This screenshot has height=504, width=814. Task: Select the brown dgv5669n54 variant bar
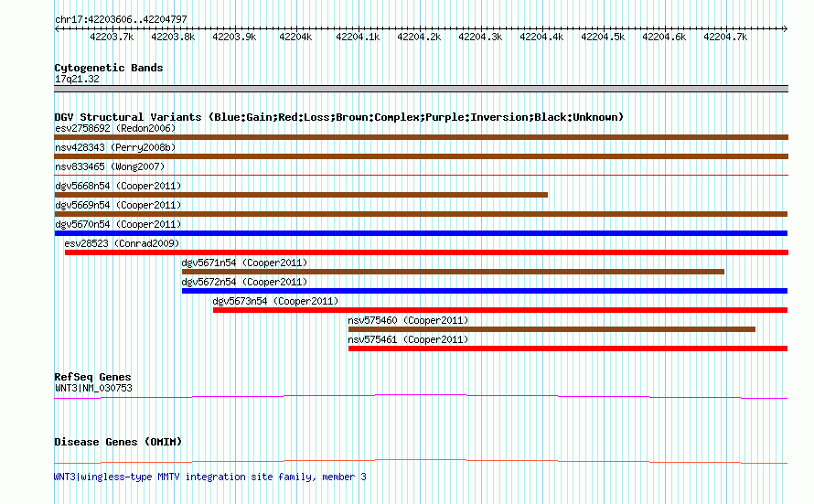pos(421,214)
